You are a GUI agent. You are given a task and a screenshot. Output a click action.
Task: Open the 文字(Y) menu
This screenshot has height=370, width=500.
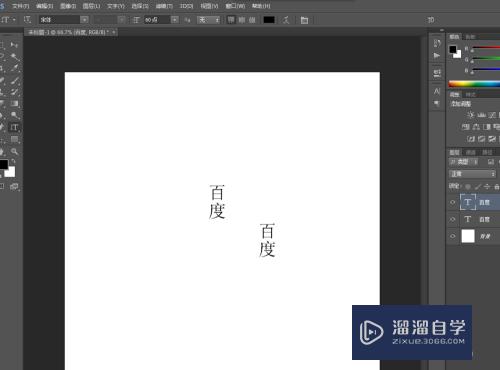click(116, 6)
